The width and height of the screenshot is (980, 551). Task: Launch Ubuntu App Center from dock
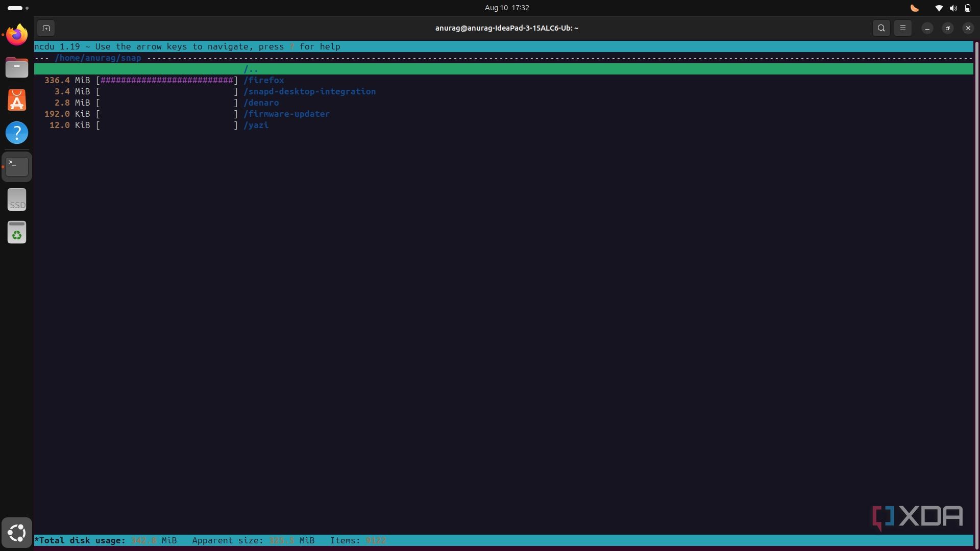[x=17, y=100]
